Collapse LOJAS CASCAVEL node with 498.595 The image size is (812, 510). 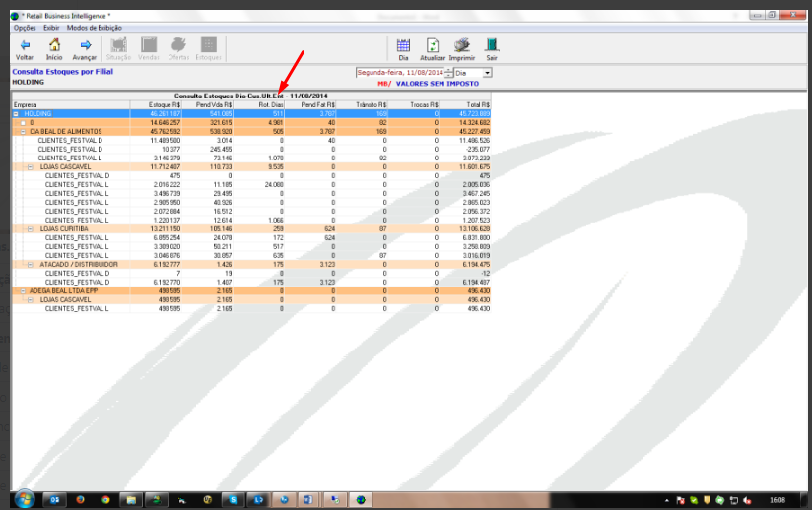click(30, 300)
